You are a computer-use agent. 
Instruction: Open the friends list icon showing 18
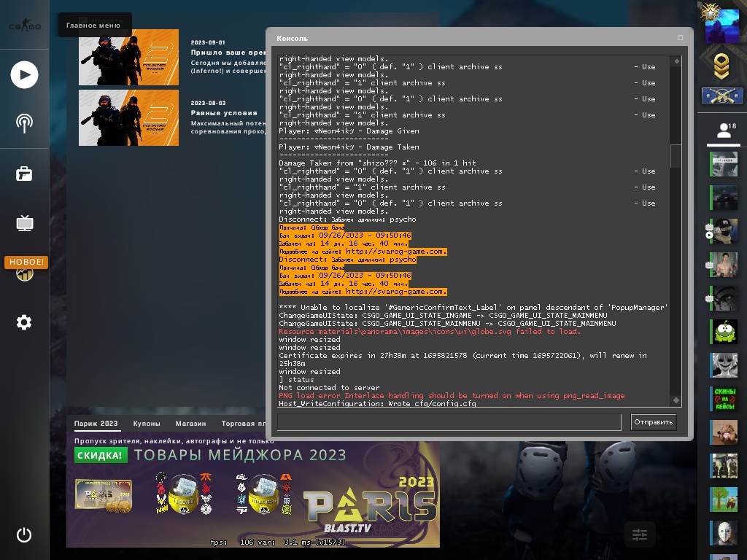726,130
